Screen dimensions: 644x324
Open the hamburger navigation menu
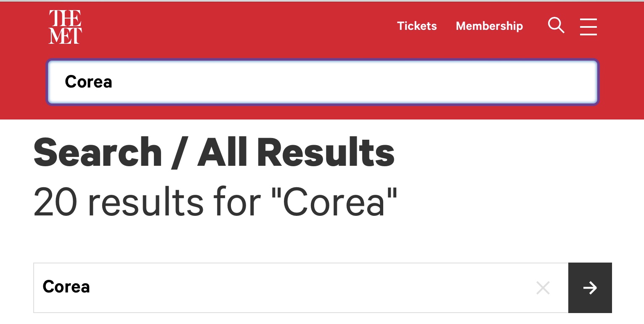click(x=588, y=27)
